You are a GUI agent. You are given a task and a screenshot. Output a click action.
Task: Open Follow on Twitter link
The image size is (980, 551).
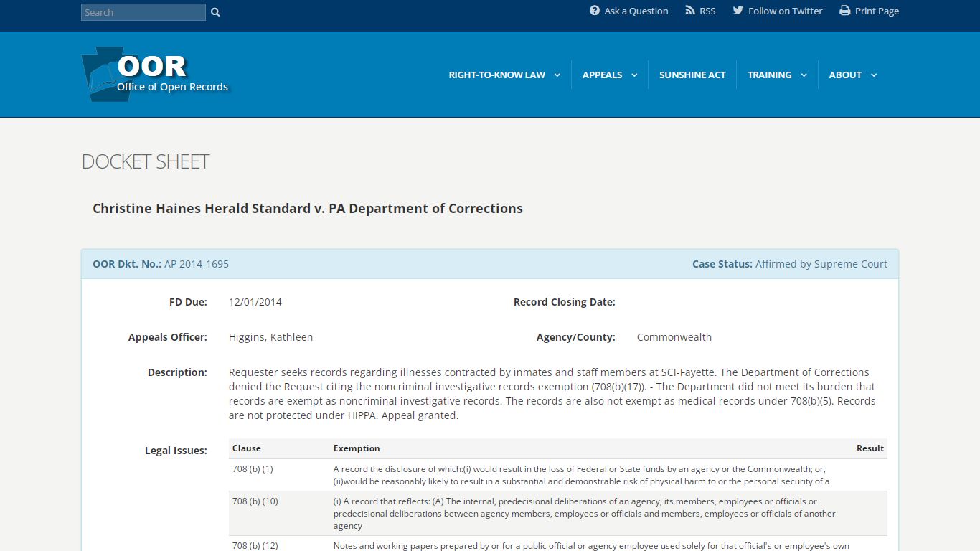778,11
